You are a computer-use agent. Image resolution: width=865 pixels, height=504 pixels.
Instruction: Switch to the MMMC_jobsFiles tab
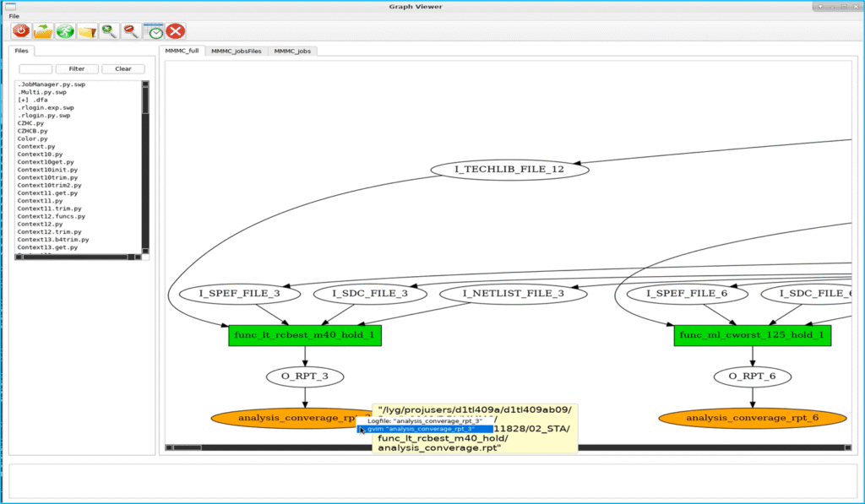tap(236, 51)
